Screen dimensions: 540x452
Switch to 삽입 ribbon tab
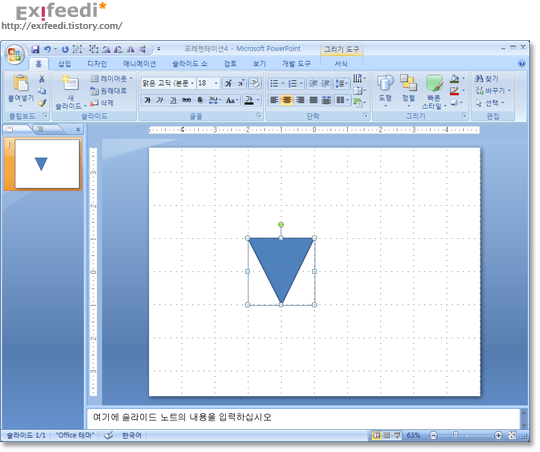64,64
